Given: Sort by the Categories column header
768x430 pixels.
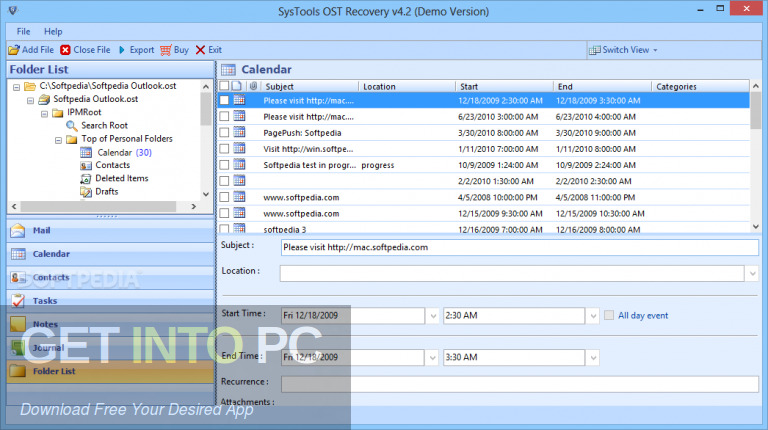Looking at the screenshot, I should pyautogui.click(x=700, y=86).
